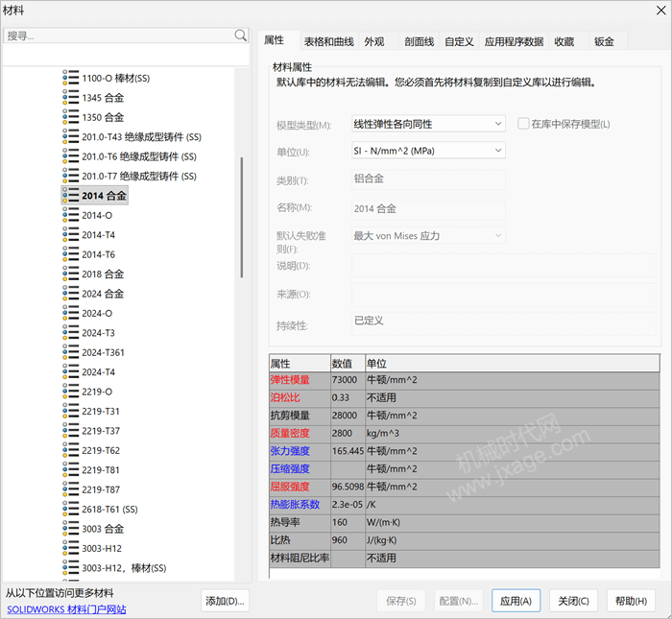Click material icon beside 2018 合金
The image size is (672, 619).
point(71,274)
